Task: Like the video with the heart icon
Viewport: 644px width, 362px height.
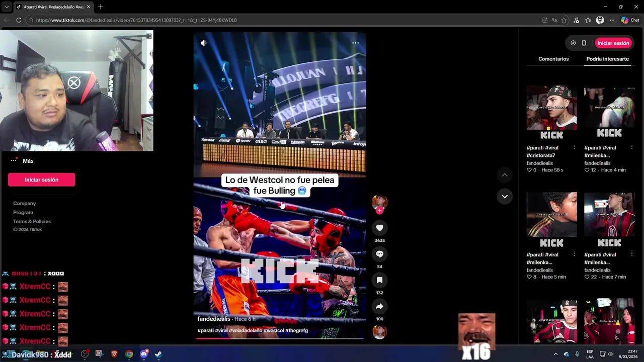Action: [379, 228]
